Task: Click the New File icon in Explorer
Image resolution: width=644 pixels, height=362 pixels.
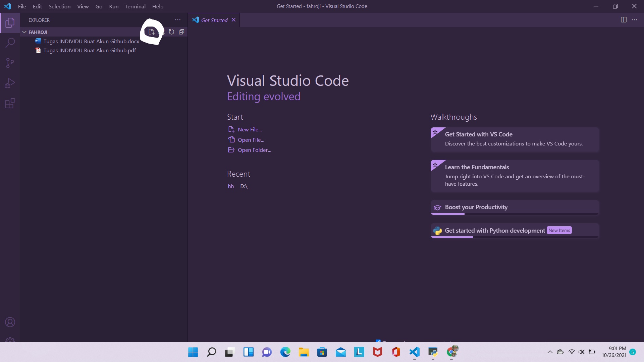Action: [x=151, y=32]
